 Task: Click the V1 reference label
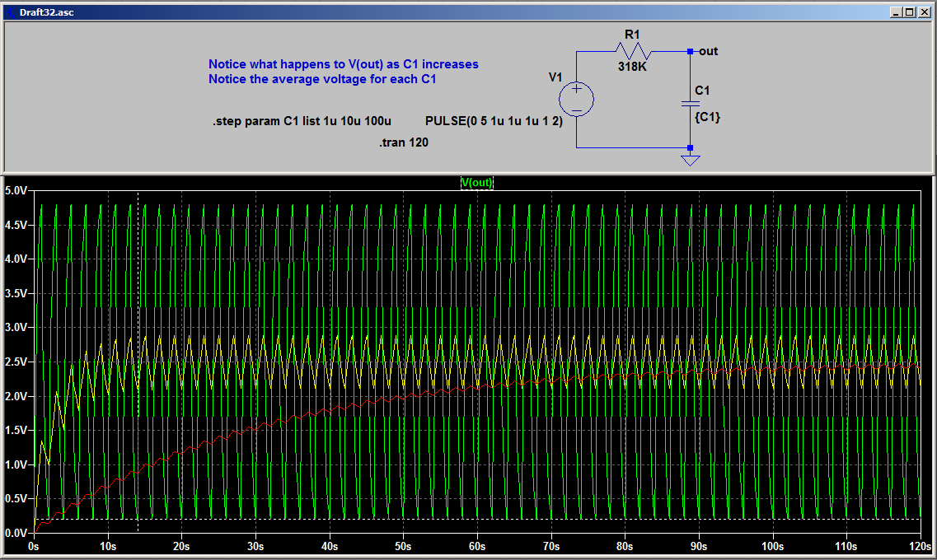555,77
